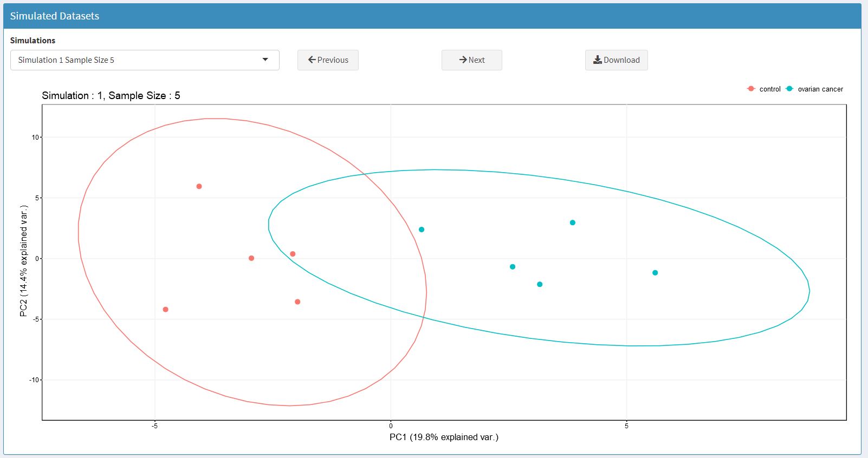Click the 'control' legend label
Viewport: 868px width, 458px height.
click(x=770, y=89)
